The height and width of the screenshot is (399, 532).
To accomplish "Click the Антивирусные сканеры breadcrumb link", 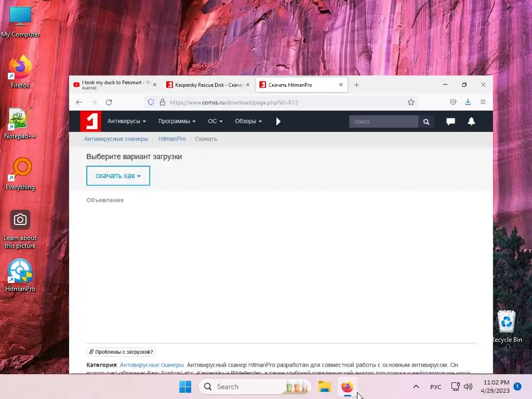I will click(x=116, y=139).
